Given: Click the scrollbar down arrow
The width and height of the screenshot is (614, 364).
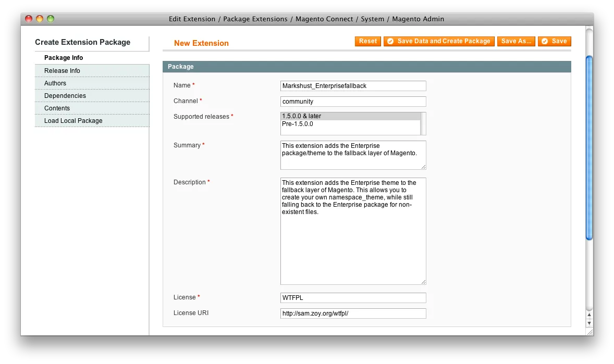Looking at the screenshot, I should (589, 322).
